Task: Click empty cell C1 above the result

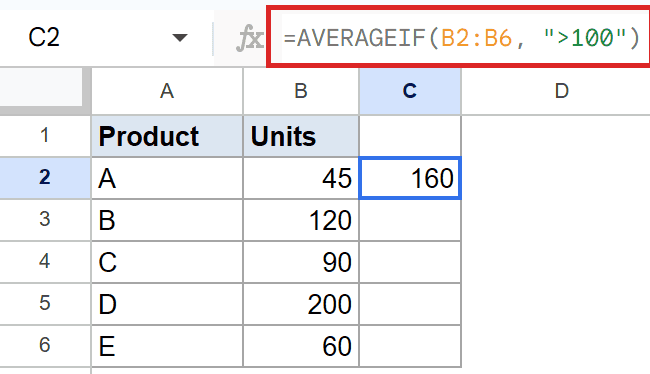Action: [410, 136]
